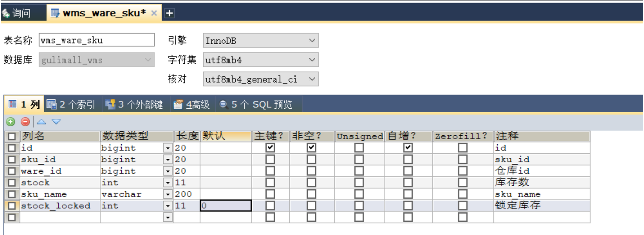Screen dimensions: 644x235
Task: Click the green add-column plus icon
Action: 11,122
